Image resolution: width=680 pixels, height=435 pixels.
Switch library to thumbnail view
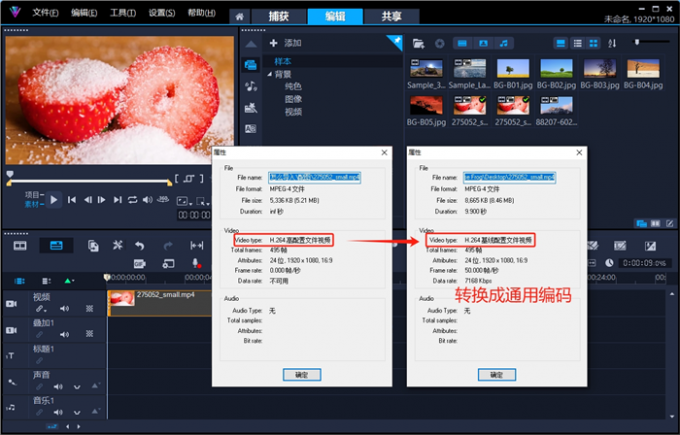pos(593,43)
